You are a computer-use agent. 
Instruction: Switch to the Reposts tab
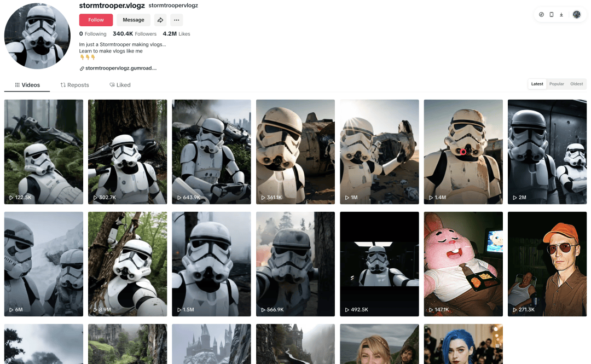coord(74,85)
